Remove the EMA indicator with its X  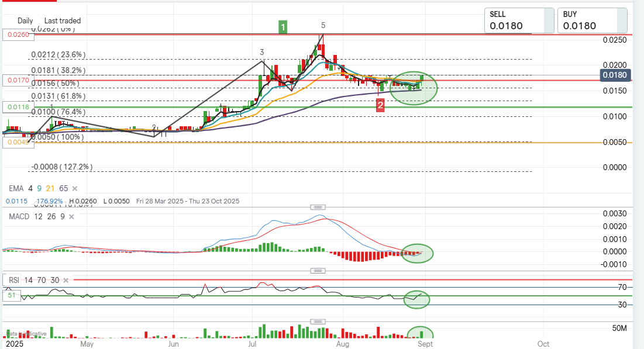click(74, 189)
